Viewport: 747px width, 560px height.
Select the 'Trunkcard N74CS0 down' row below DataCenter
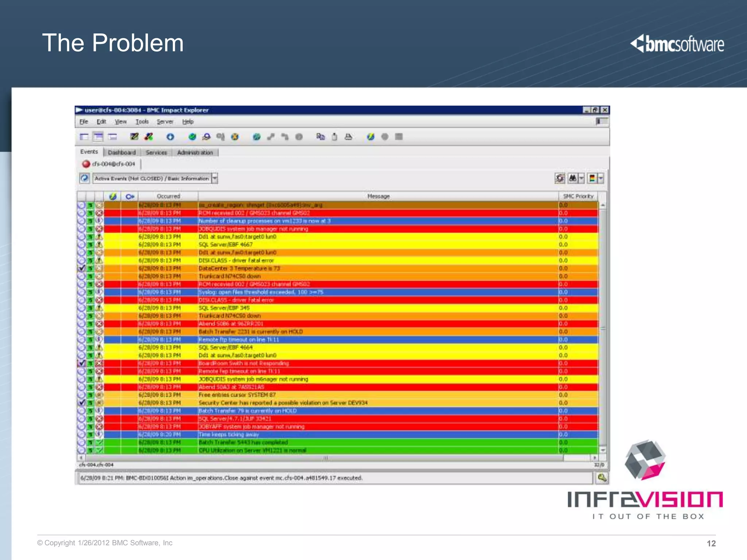(x=337, y=276)
